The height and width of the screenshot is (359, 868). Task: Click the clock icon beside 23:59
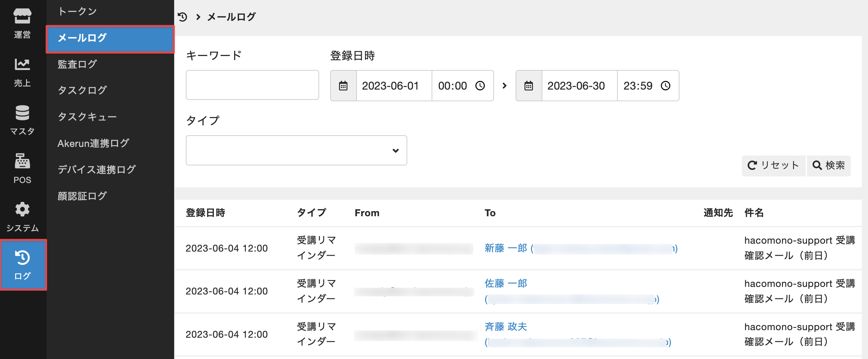(665, 86)
